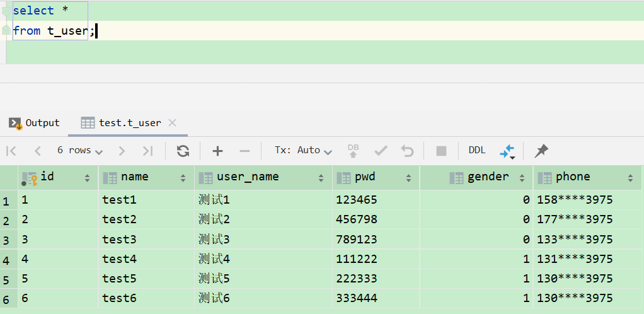Select the pwd cell 456798

pyautogui.click(x=376, y=220)
